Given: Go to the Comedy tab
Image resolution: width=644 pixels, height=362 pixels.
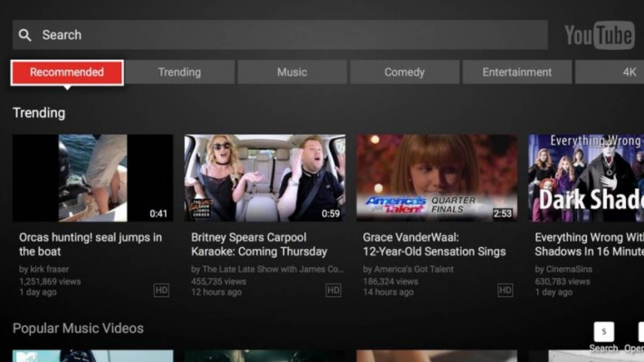Looking at the screenshot, I should coord(405,72).
